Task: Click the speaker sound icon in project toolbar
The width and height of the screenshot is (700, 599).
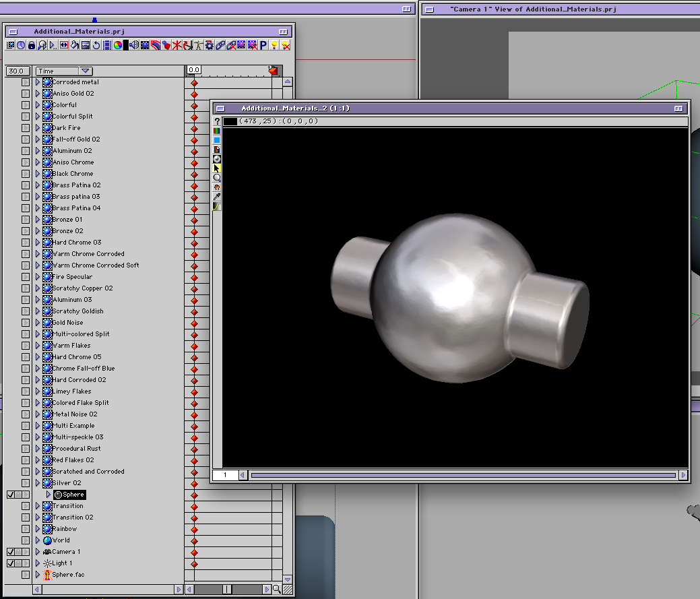Action: click(134, 45)
